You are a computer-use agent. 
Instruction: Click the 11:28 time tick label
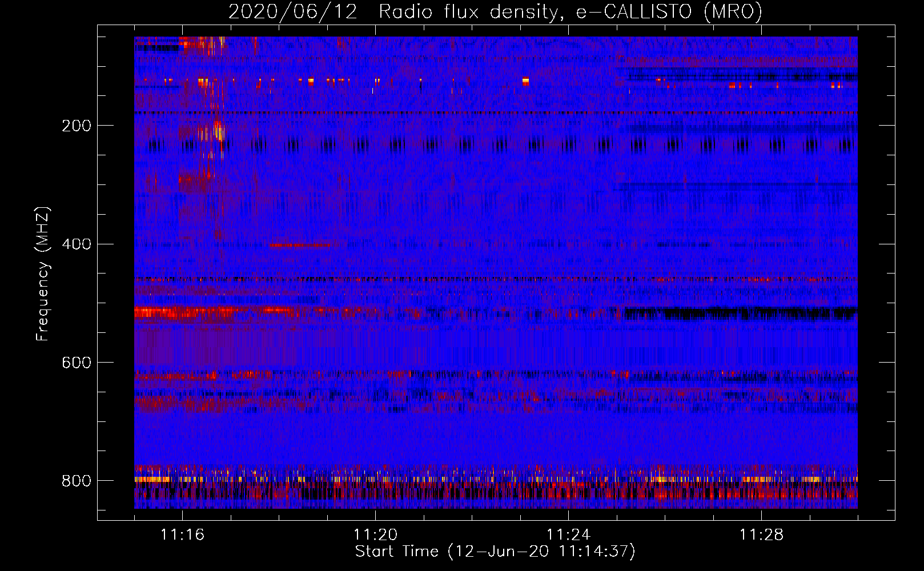pos(761,535)
